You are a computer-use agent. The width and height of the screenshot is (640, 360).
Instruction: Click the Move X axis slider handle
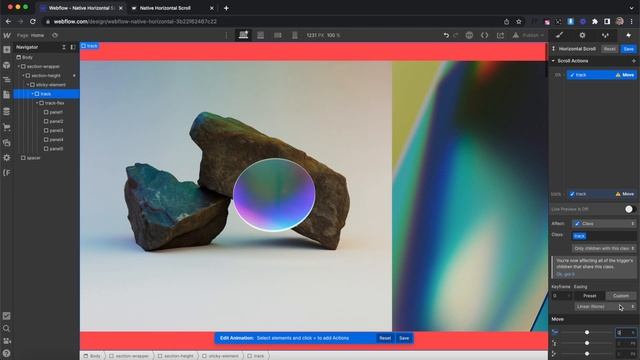(x=587, y=332)
